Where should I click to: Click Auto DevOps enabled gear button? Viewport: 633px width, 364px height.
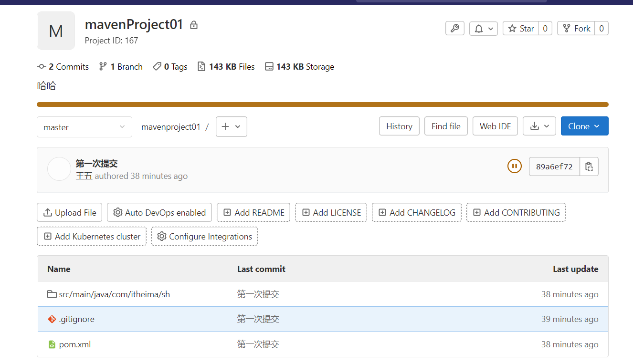coord(160,213)
